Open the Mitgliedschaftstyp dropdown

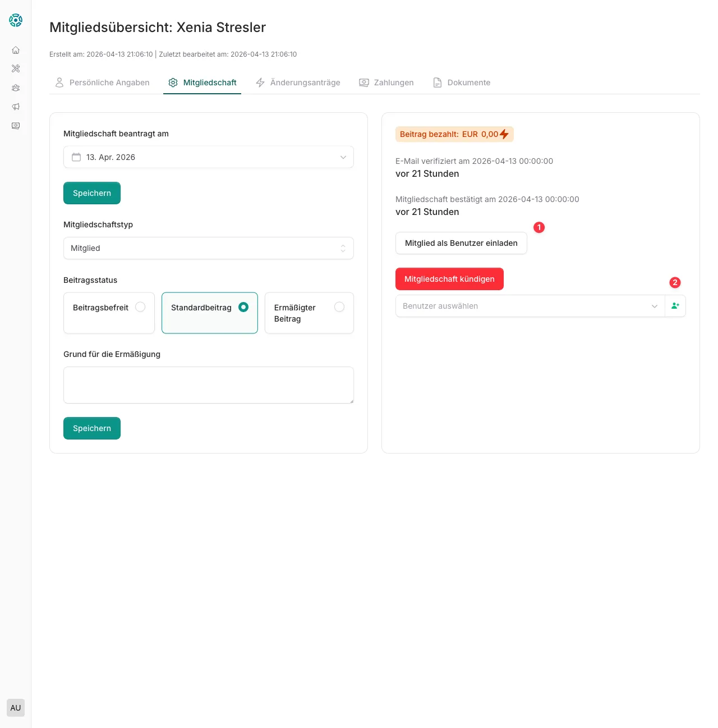point(209,248)
